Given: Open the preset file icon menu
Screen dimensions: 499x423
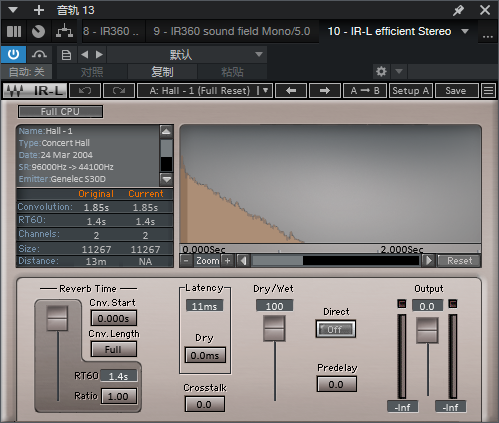Looking at the screenshot, I should (x=66, y=55).
